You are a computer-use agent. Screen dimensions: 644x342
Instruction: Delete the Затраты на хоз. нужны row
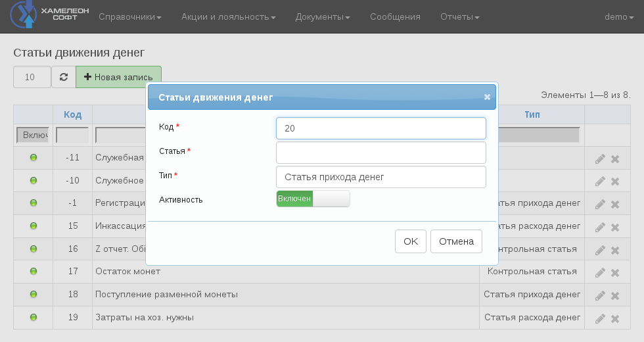pyautogui.click(x=615, y=318)
